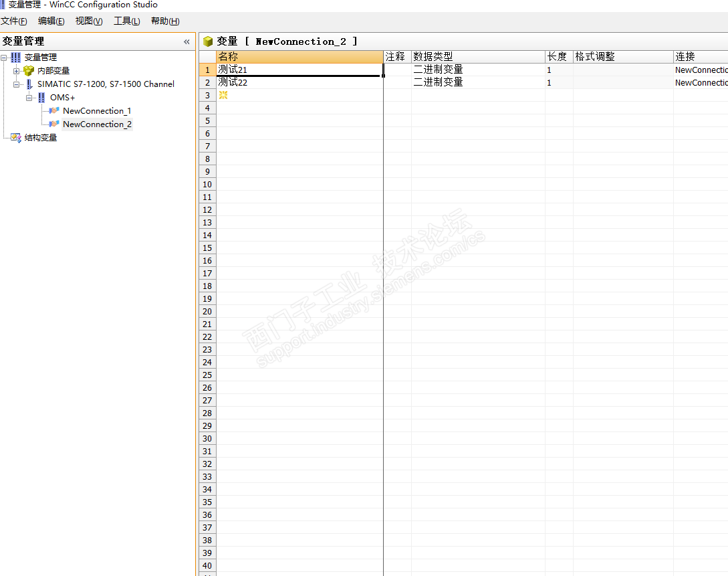
Task: Click the 格式调整 column header
Action: 623,57
